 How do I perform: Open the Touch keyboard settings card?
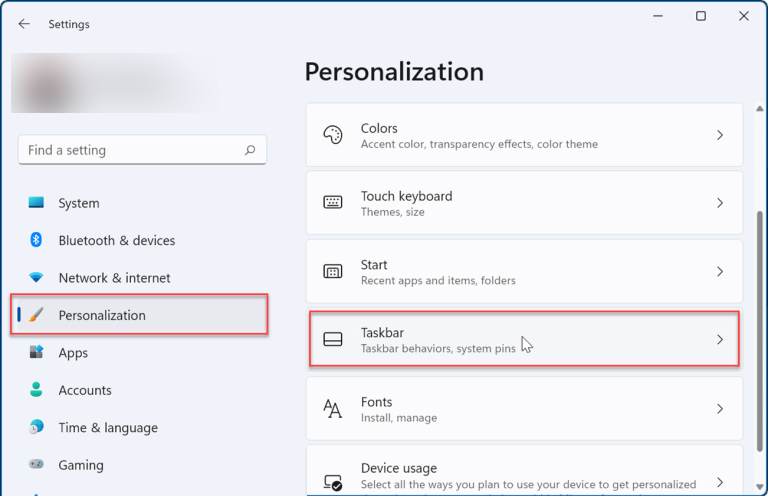(524, 203)
